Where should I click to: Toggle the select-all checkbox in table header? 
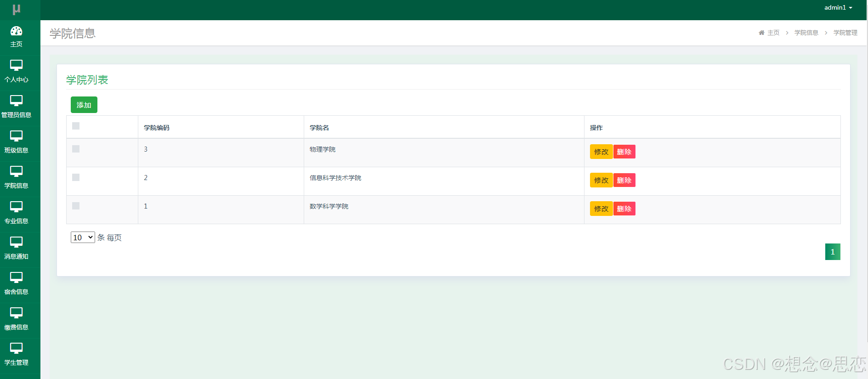tap(76, 126)
